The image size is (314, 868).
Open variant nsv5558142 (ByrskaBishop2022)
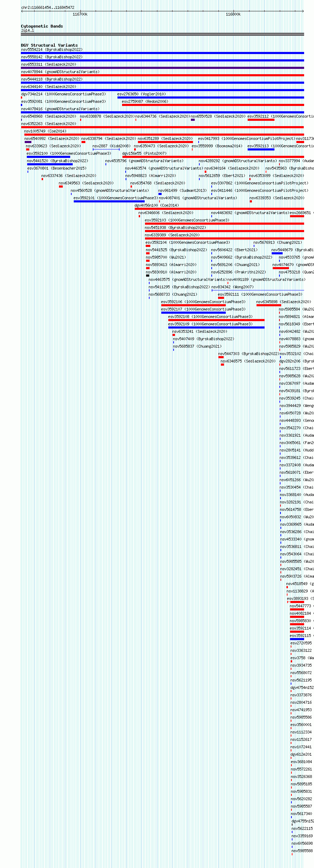pos(52,57)
